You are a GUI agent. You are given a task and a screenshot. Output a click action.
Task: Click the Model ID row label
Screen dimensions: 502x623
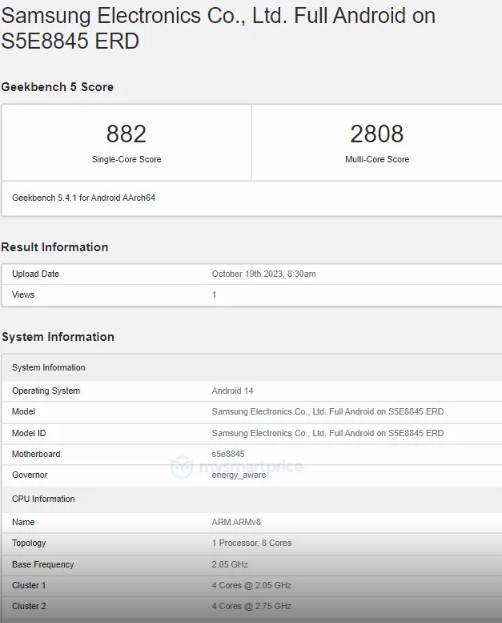click(29, 433)
